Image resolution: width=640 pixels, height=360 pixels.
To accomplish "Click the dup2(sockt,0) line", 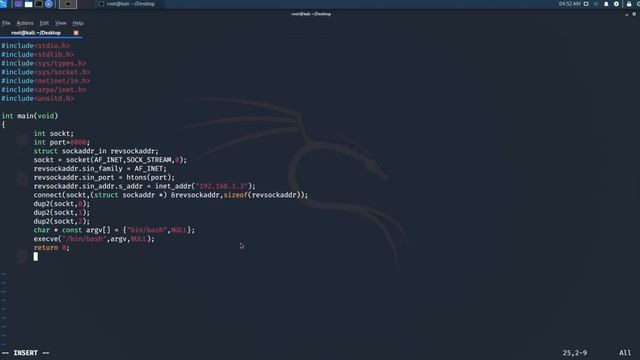I will (x=62, y=204).
